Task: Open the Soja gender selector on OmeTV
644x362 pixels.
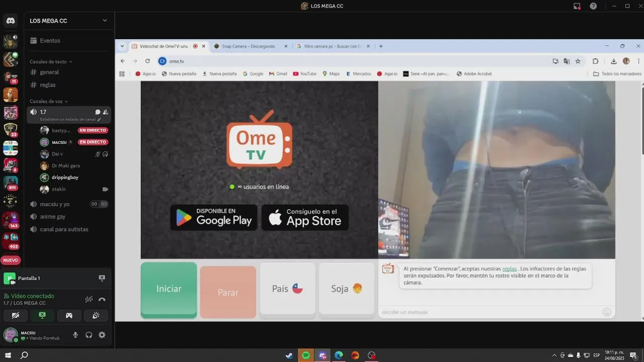Action: 347,289
